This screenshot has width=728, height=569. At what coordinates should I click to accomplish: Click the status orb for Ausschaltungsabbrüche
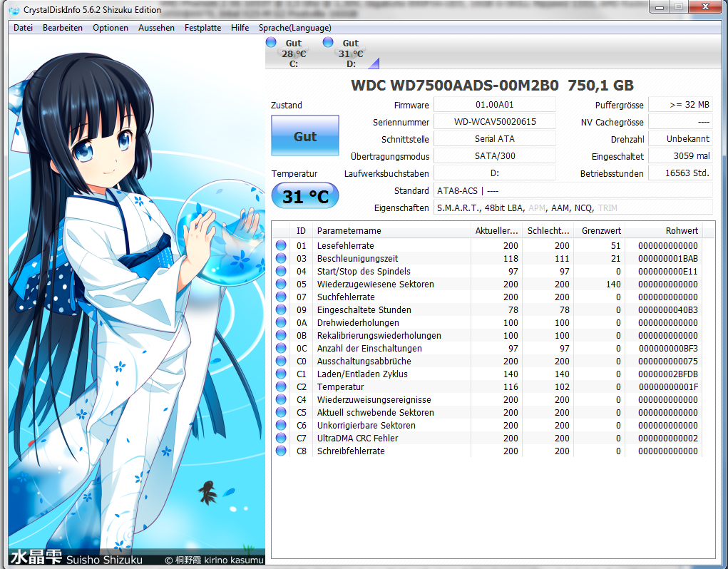click(281, 361)
